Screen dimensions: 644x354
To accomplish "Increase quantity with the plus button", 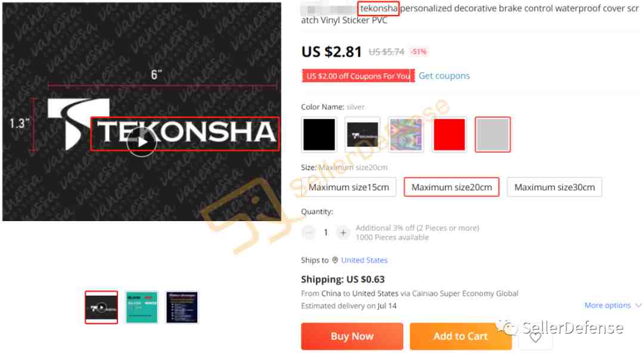I will coord(343,233).
